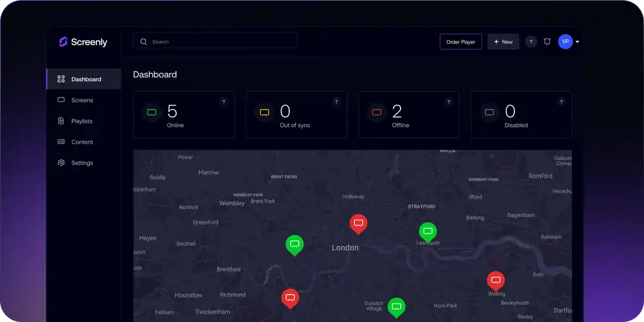The width and height of the screenshot is (644, 322).
Task: Click the Disabled card help icon
Action: [x=561, y=102]
